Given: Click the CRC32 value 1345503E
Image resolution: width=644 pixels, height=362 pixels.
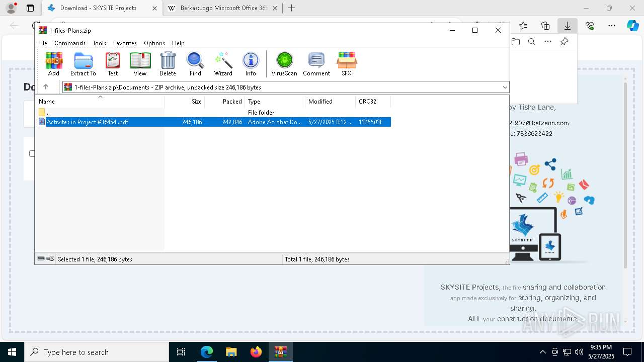Looking at the screenshot, I should (x=371, y=122).
